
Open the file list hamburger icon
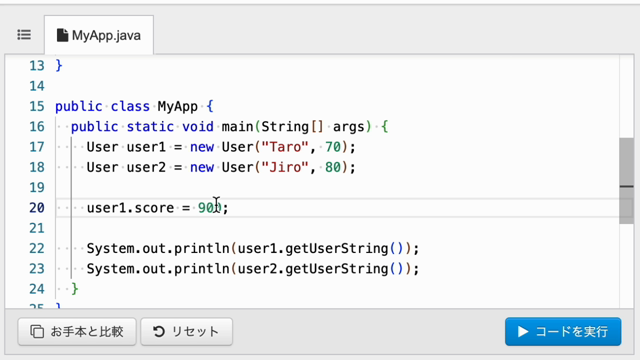pyautogui.click(x=24, y=35)
